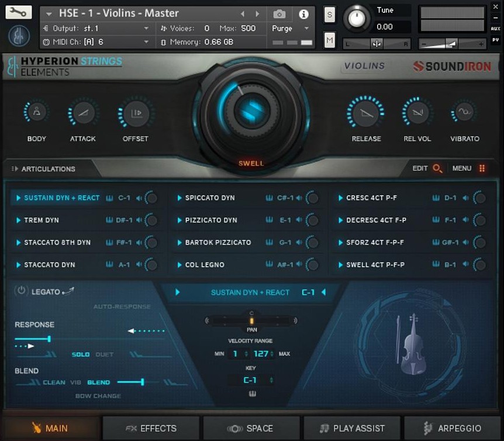Select the Swell 4ct P-F-P articulation
Image resolution: width=504 pixels, height=441 pixels.
coord(375,265)
